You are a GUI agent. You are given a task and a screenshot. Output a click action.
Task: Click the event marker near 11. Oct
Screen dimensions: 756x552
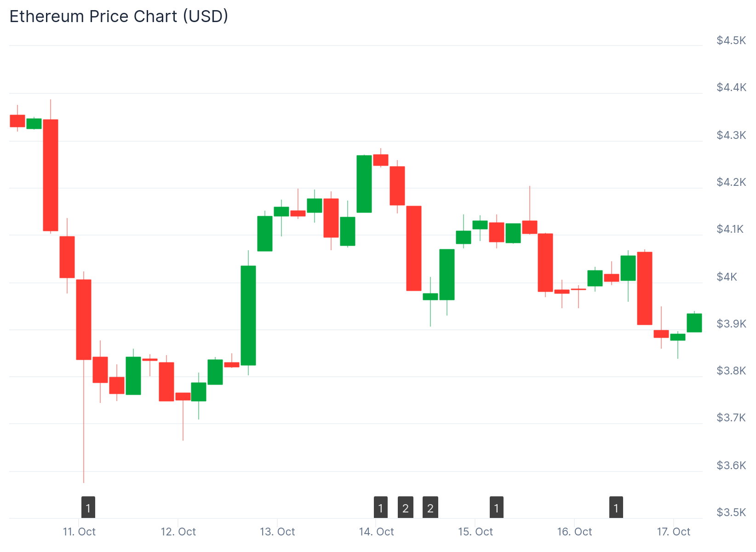pos(88,507)
